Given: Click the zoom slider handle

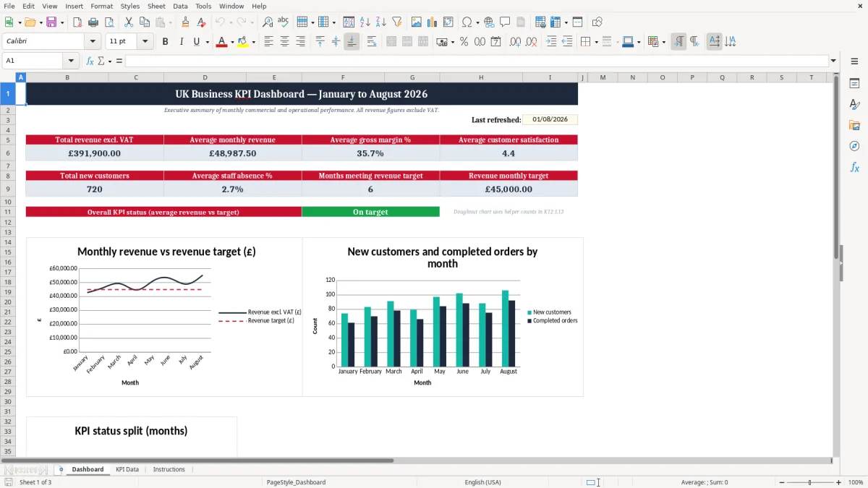Looking at the screenshot, I should (810, 482).
